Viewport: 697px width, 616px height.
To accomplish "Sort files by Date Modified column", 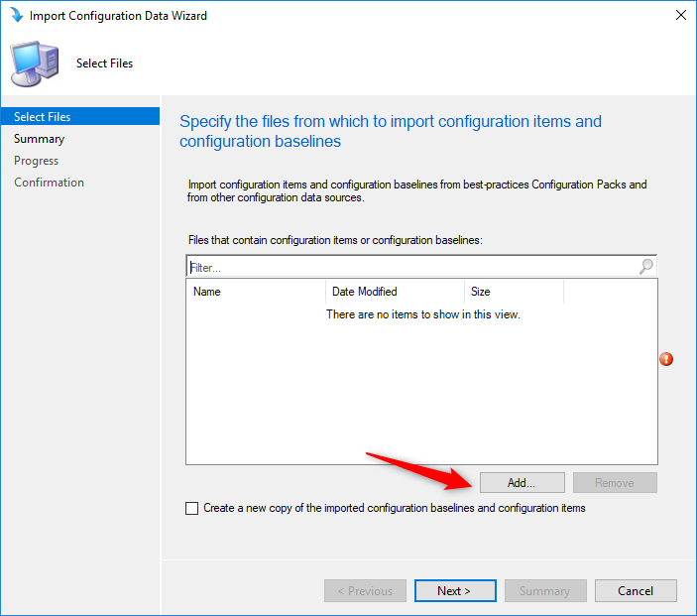I will (x=396, y=292).
